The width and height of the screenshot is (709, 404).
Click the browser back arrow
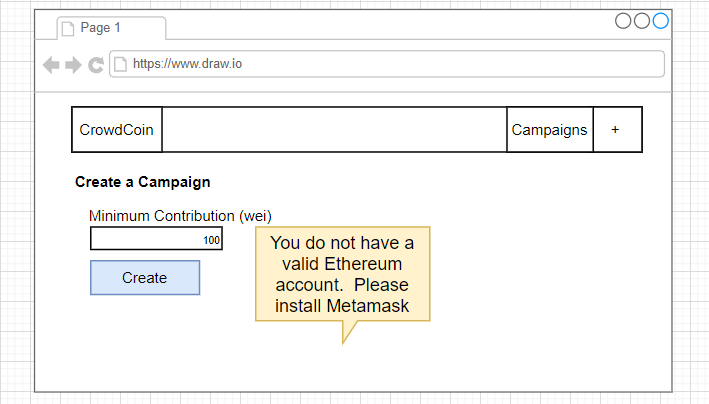click(x=51, y=65)
